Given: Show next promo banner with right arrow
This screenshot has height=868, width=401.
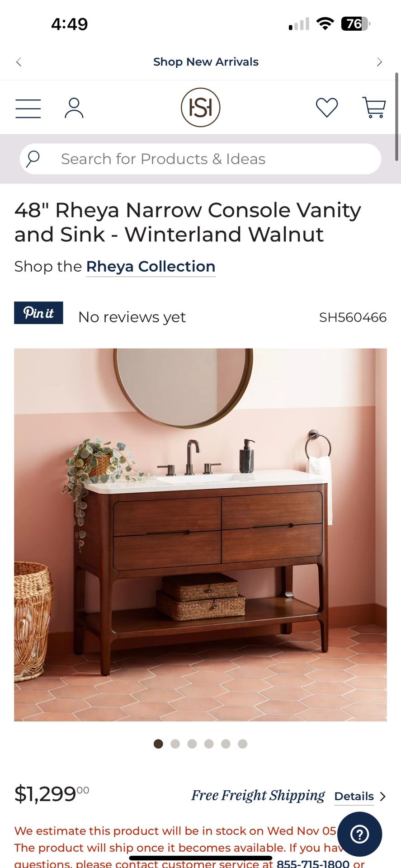Looking at the screenshot, I should [x=379, y=62].
